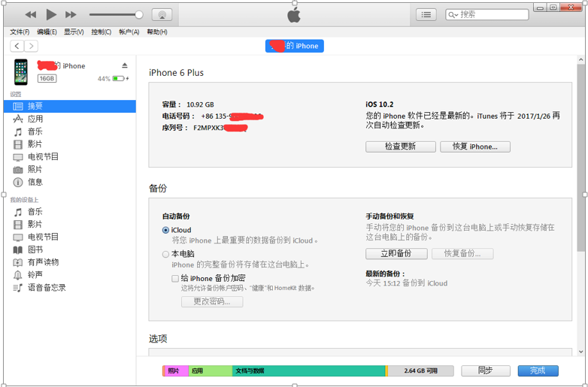This screenshot has height=387, width=588.
Task: Click the teal 文稿与数据 storage segment
Action: point(308,371)
